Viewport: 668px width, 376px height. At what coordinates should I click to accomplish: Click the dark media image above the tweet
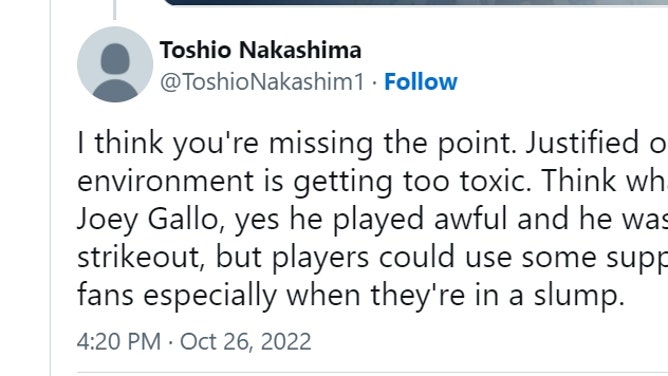416,2
